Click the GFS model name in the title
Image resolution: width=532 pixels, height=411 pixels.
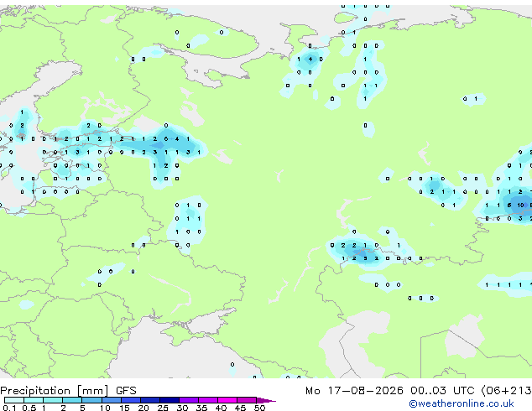tap(126, 391)
